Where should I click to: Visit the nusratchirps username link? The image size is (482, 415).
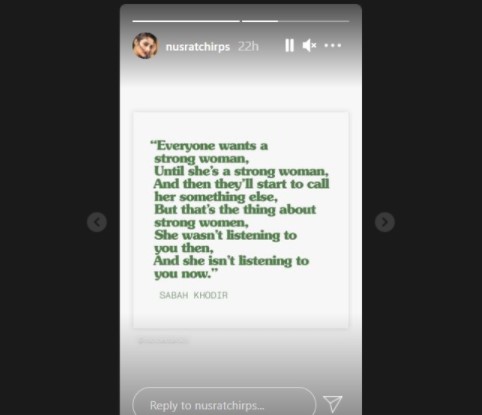198,47
